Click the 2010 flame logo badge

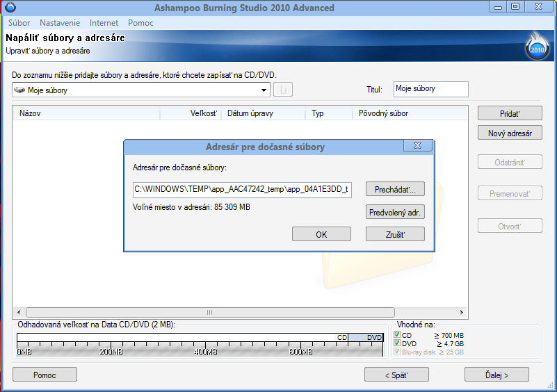537,47
